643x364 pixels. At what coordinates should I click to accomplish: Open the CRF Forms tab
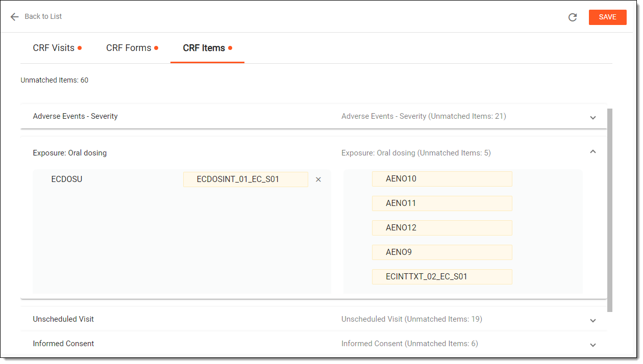pos(132,48)
